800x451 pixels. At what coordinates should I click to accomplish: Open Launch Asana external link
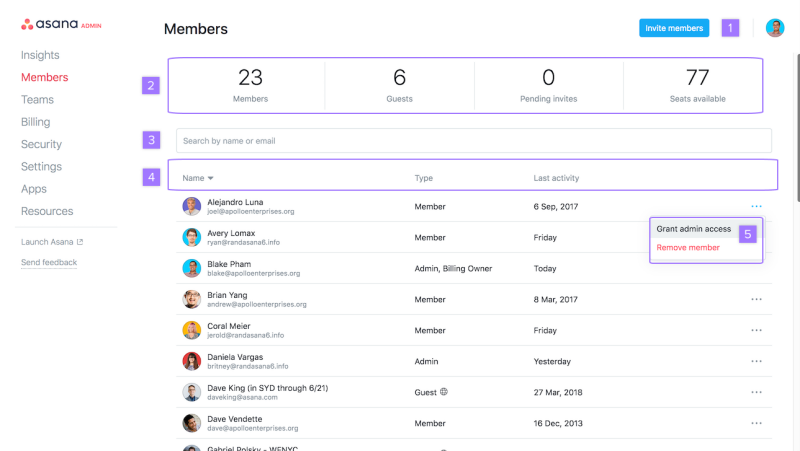coord(52,242)
